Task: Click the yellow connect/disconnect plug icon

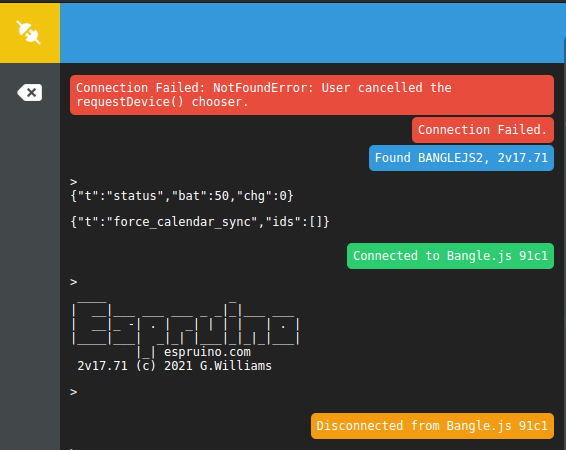Action: coord(29,32)
